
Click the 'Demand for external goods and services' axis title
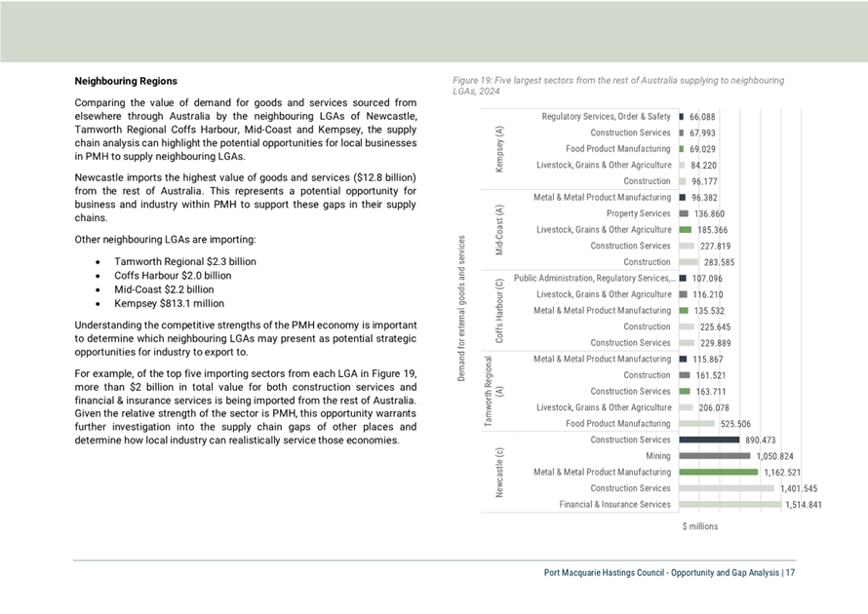pyautogui.click(x=461, y=309)
